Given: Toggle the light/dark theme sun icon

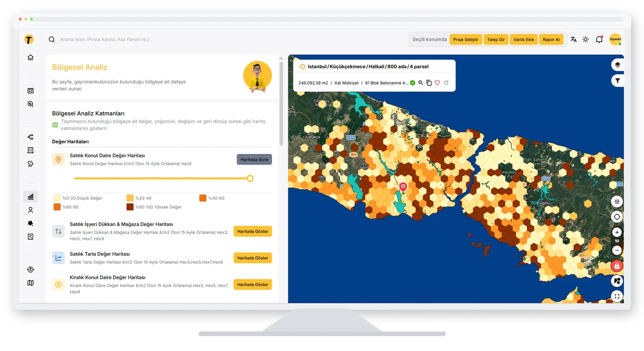Looking at the screenshot, I should coord(586,39).
